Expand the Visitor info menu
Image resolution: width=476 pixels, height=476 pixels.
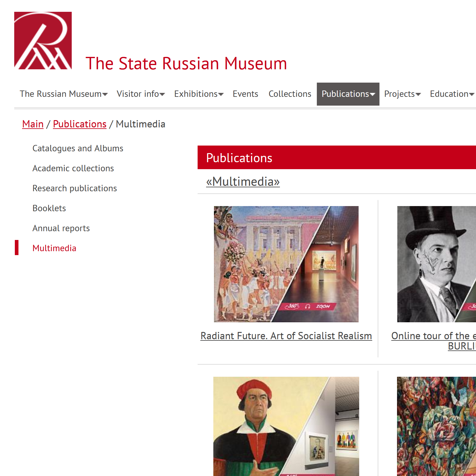tap(141, 94)
